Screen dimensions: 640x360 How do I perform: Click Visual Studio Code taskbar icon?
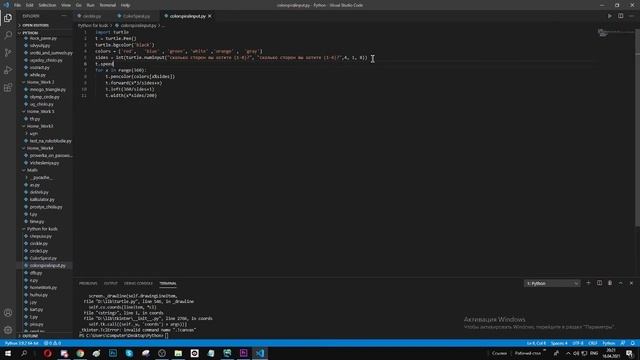[260, 353]
